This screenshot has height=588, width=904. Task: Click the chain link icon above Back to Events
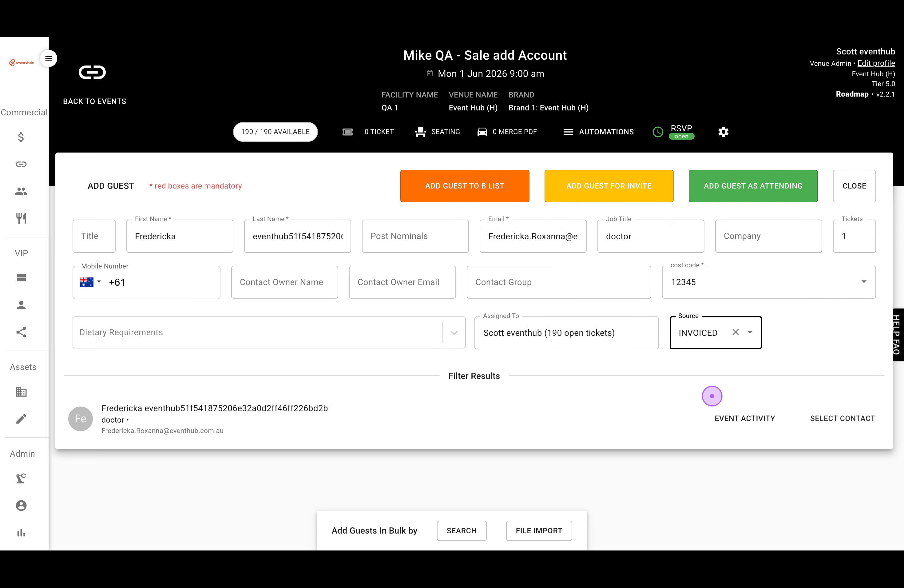click(x=92, y=72)
